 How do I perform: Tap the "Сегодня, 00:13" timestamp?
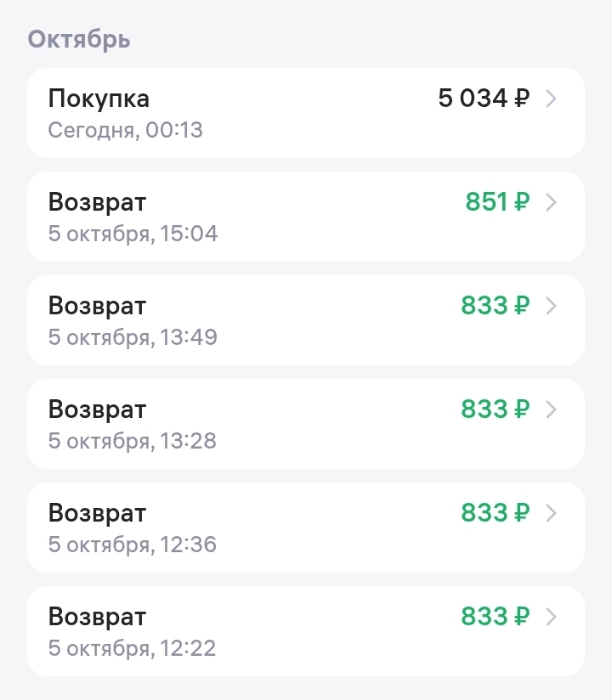click(126, 131)
